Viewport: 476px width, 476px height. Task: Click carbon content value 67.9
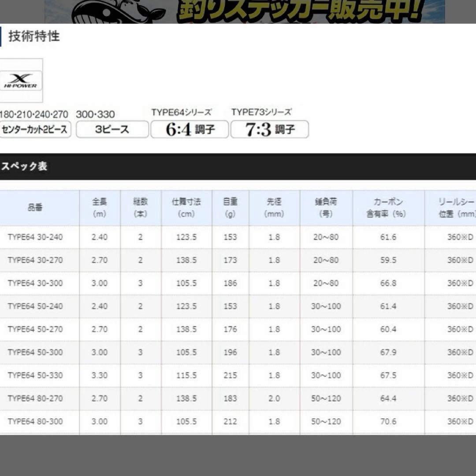click(388, 353)
